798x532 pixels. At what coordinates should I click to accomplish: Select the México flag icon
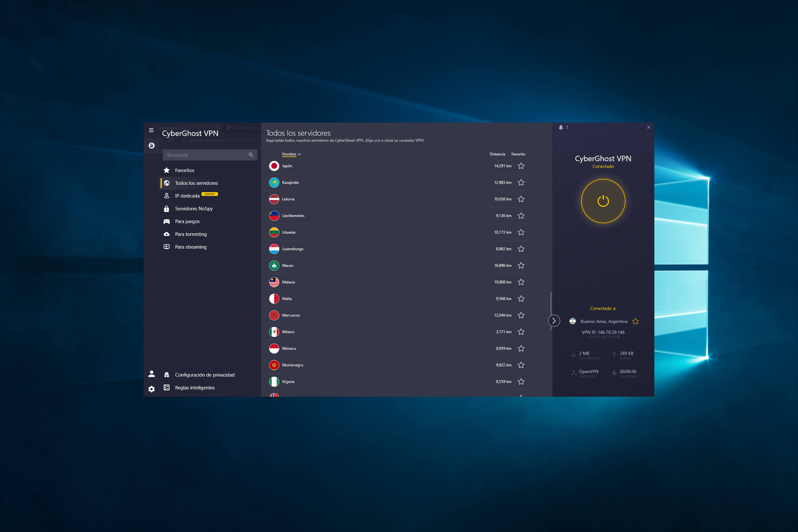pos(274,332)
